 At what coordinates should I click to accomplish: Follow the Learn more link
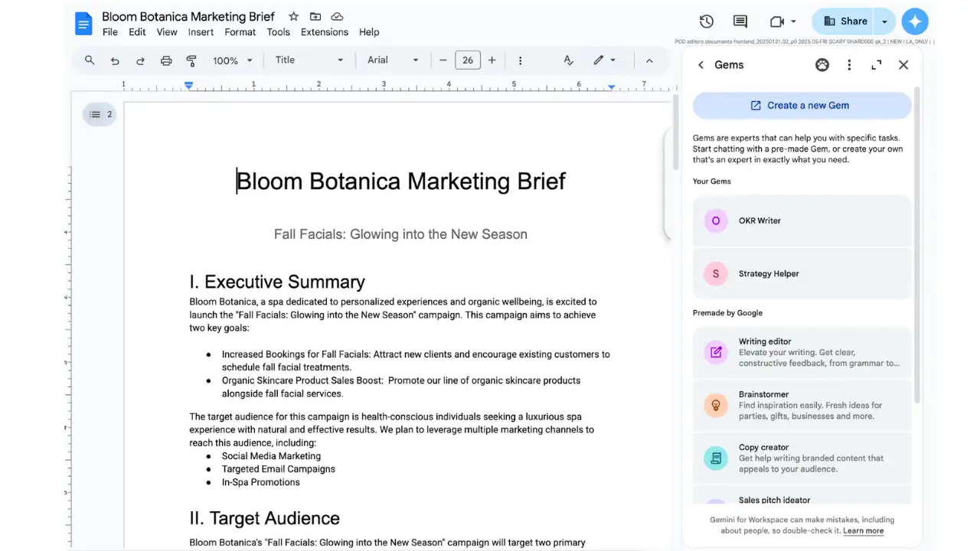click(x=863, y=531)
